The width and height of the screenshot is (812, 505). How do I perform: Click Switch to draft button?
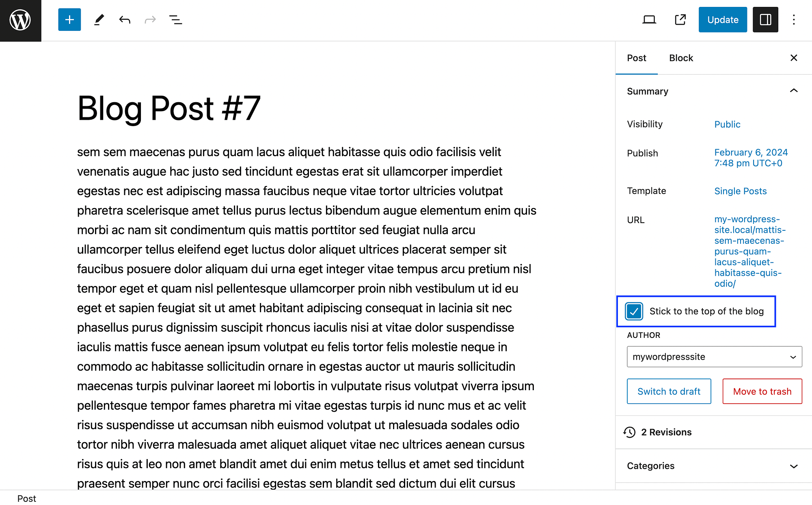tap(667, 390)
